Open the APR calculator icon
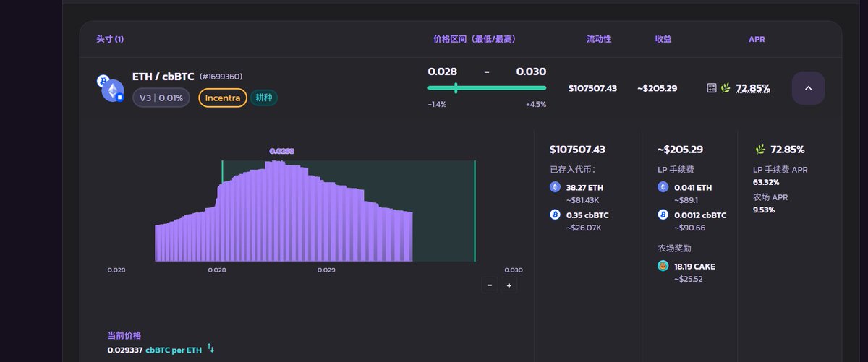The image size is (868, 362). (x=712, y=88)
